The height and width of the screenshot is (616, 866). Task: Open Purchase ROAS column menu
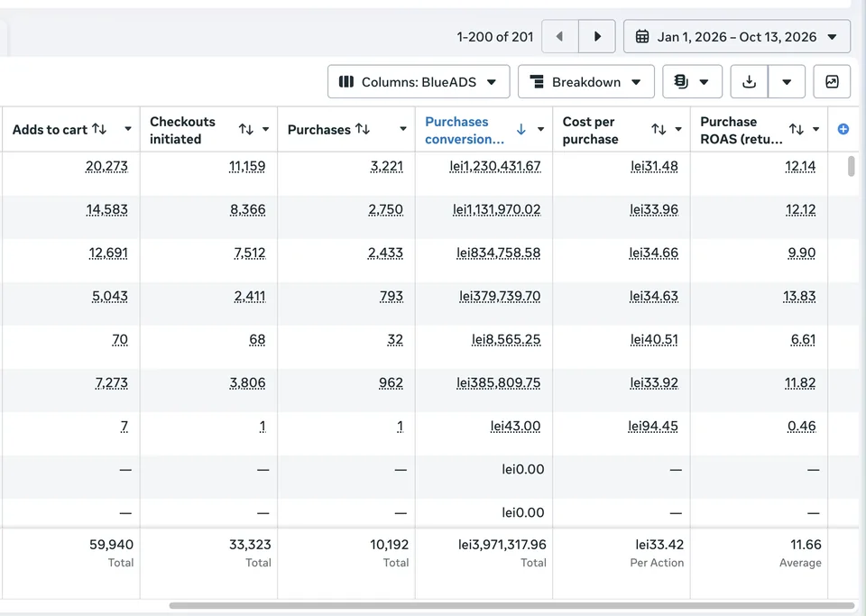815,129
